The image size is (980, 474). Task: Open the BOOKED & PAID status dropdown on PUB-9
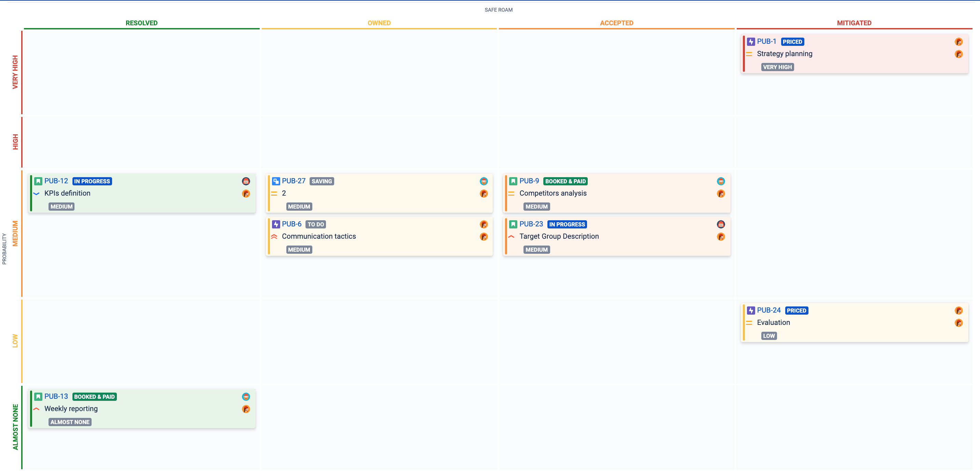tap(565, 181)
